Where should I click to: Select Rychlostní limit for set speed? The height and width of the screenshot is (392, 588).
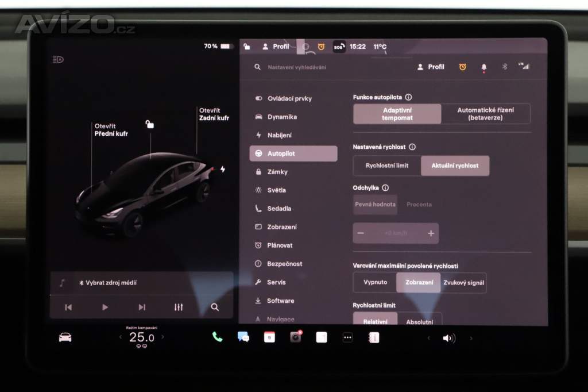(387, 166)
